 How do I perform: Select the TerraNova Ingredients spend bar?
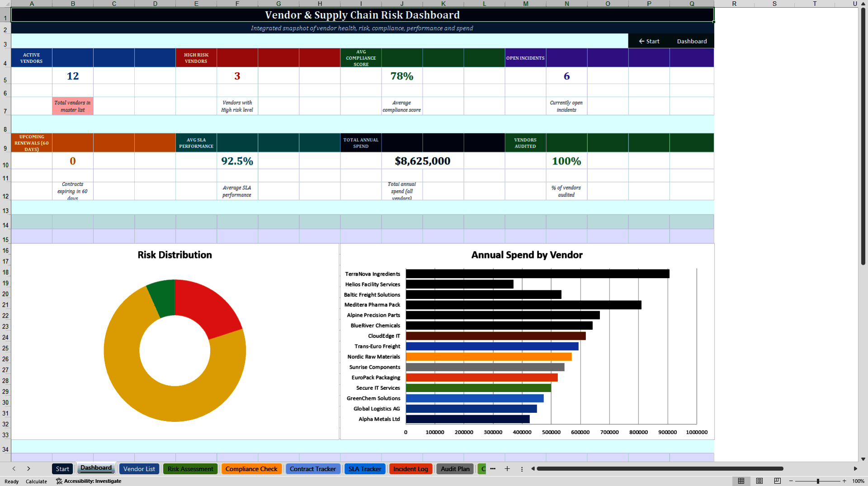pyautogui.click(x=538, y=274)
